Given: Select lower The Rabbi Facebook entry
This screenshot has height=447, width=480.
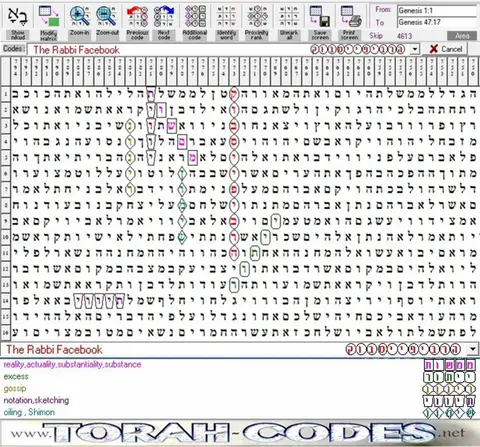Looking at the screenshot, I should 54,349.
